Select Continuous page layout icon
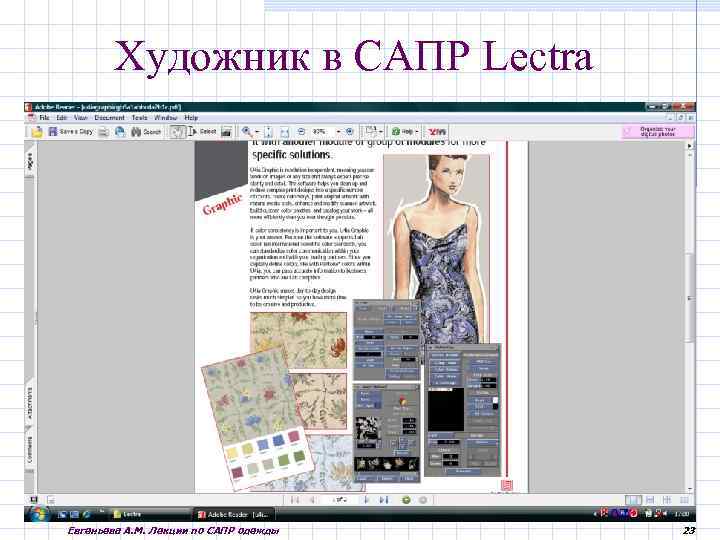Viewport: 720px width, 540px height. tap(650, 500)
